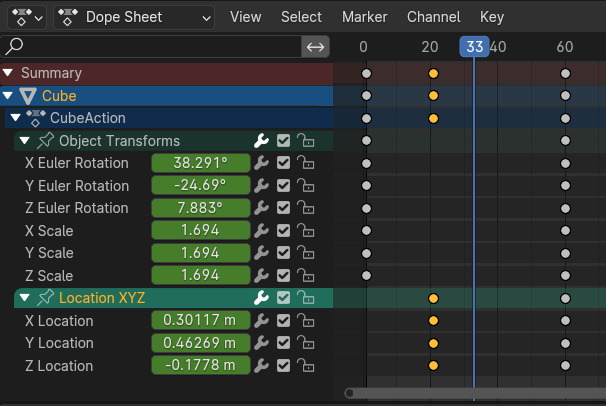The height and width of the screenshot is (406, 606).
Task: Mute the Object Transforms group checkbox
Action: point(283,141)
